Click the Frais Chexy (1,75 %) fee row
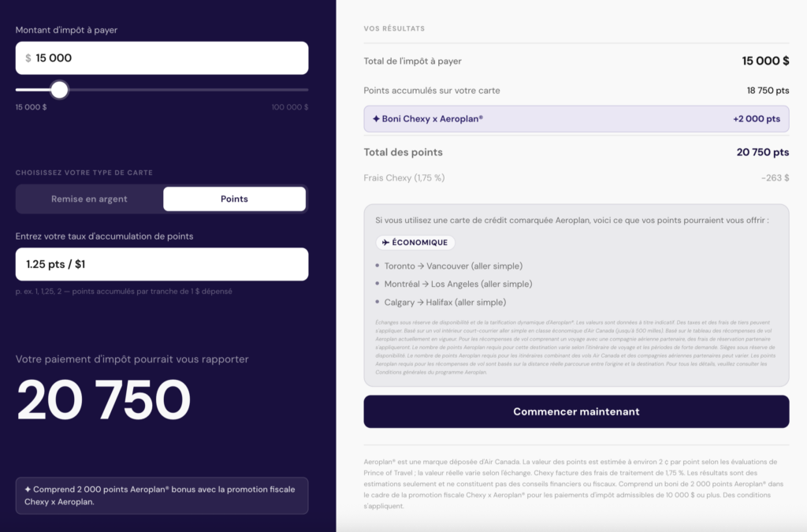Screen dimensions: 807x532 coord(576,178)
